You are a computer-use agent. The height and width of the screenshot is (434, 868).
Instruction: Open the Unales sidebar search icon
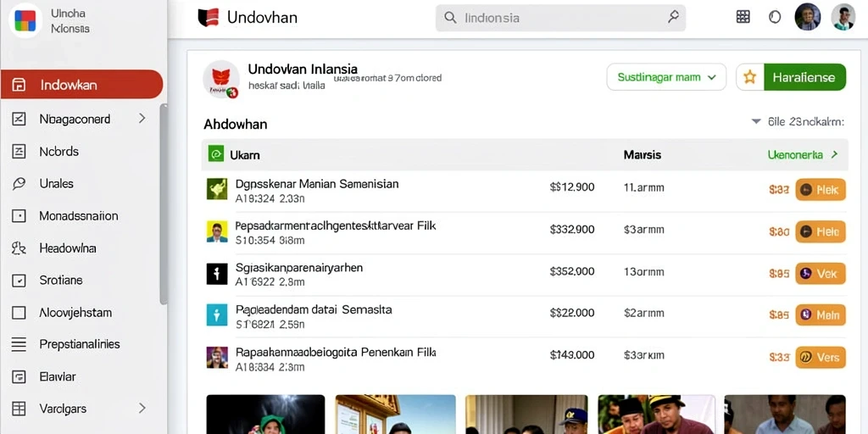click(x=19, y=184)
